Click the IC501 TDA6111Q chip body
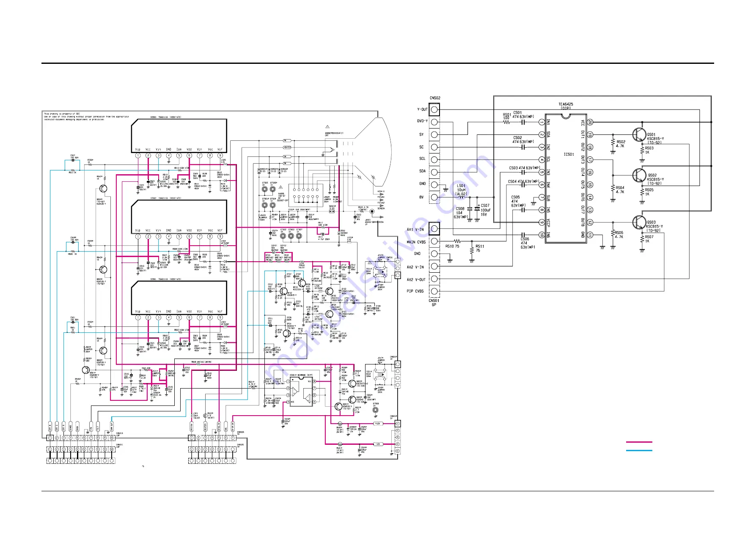 [179, 298]
